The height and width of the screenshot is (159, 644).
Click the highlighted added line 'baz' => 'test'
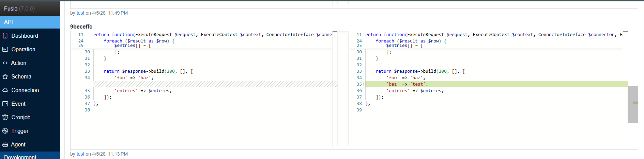coord(496,84)
